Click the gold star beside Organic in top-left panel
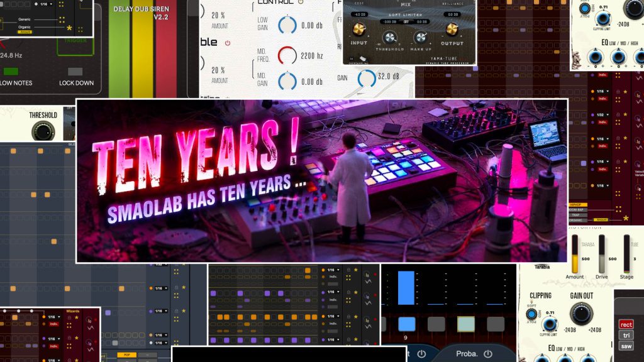The image size is (644, 362). pyautogui.click(x=69, y=28)
